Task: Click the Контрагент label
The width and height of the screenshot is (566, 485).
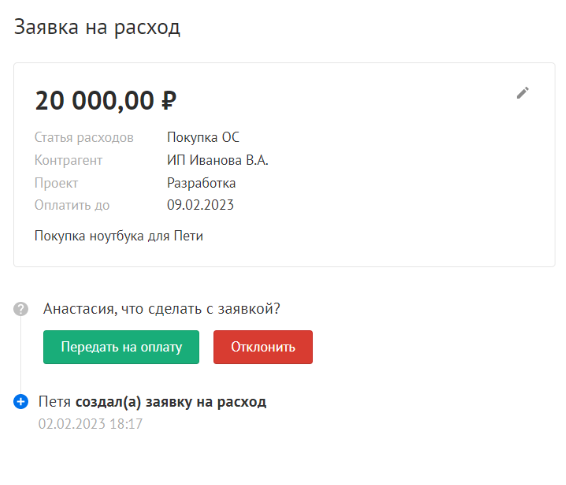Action: tap(68, 160)
